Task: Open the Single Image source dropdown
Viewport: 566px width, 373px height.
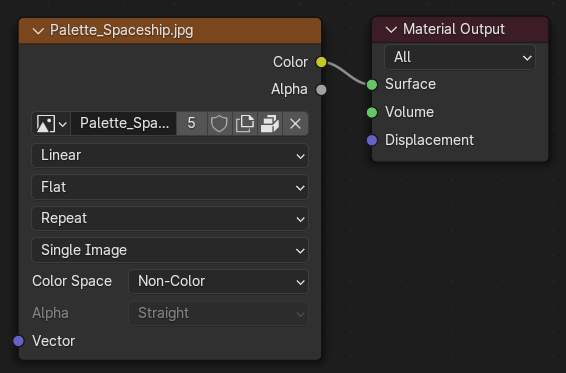Action: [x=170, y=250]
